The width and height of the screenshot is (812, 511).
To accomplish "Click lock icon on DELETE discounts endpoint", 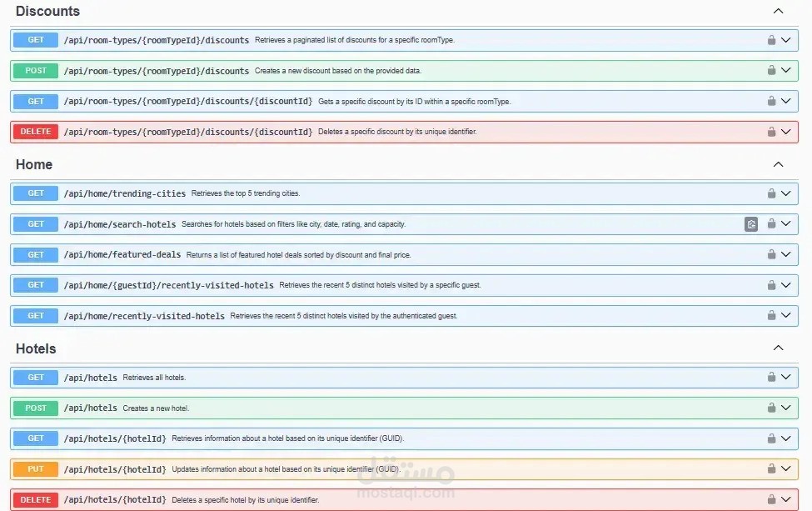I will click(x=771, y=132).
